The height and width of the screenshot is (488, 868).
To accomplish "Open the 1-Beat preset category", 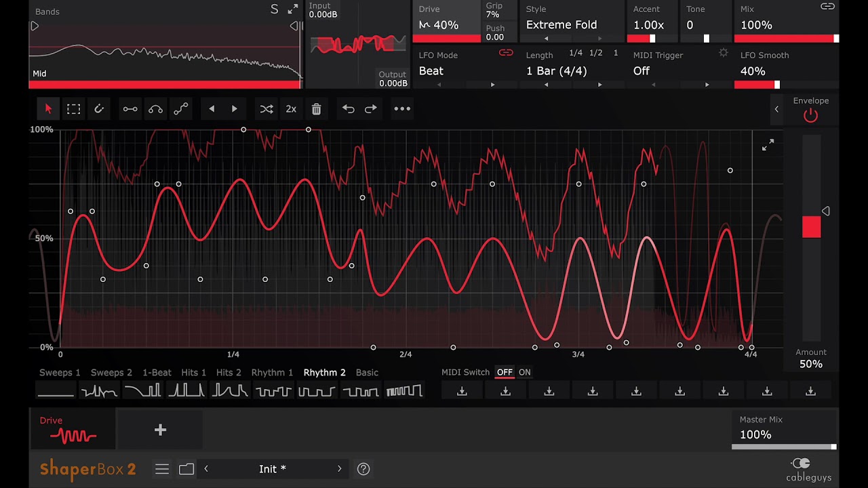I will pos(157,372).
